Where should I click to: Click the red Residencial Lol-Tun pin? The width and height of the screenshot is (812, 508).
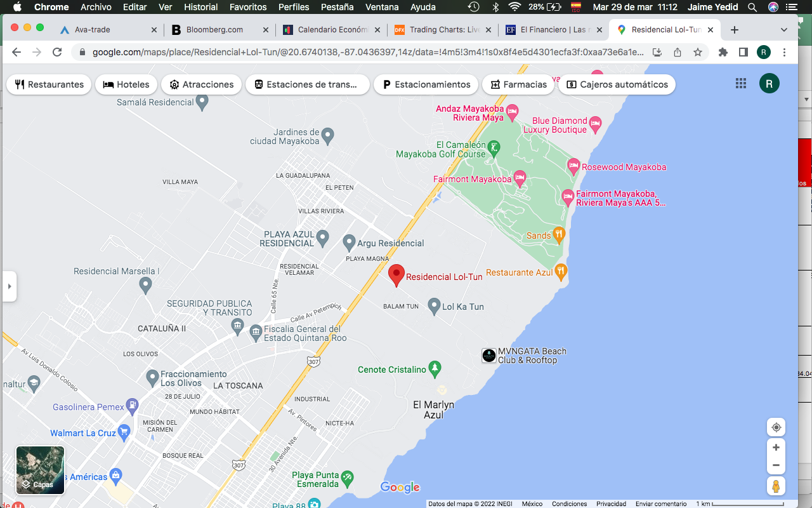tap(396, 275)
